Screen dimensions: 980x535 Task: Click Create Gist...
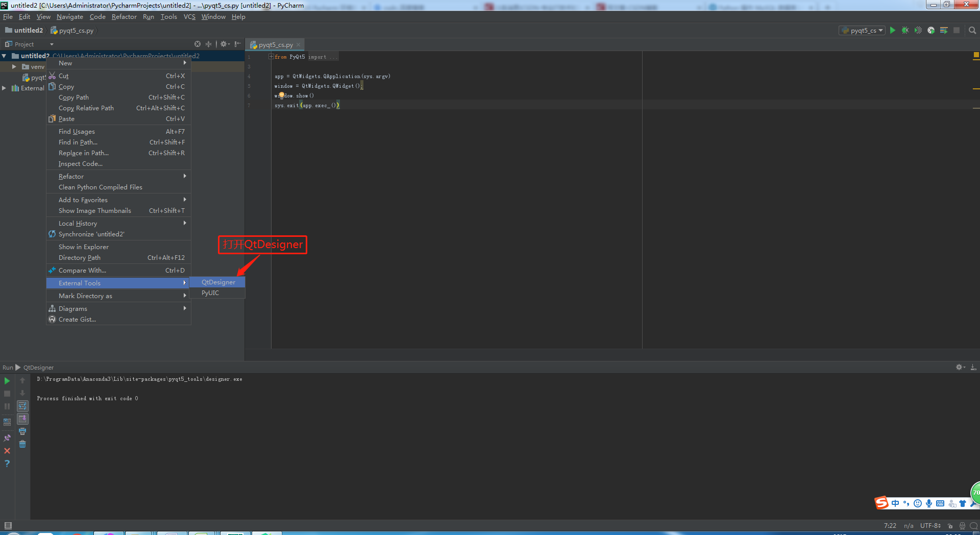click(x=118, y=320)
